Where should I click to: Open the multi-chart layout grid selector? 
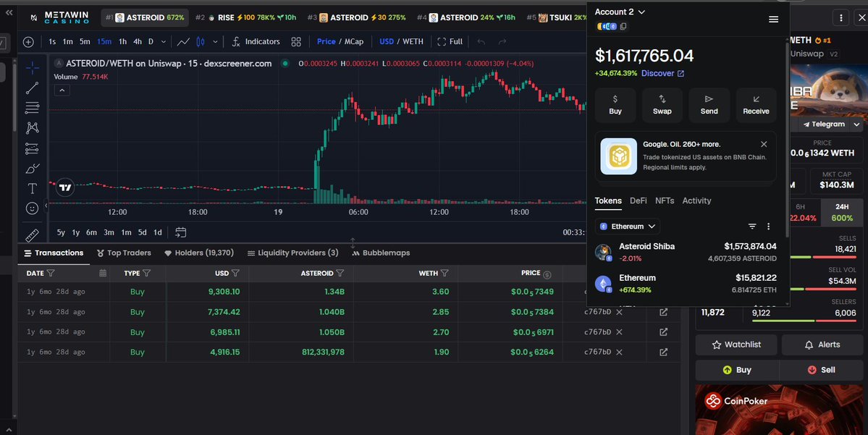[295, 41]
